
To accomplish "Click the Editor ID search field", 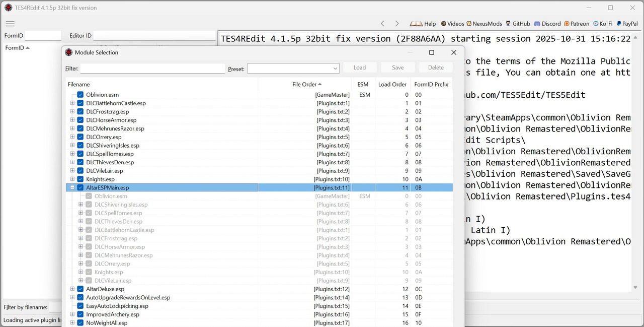I will [154, 36].
